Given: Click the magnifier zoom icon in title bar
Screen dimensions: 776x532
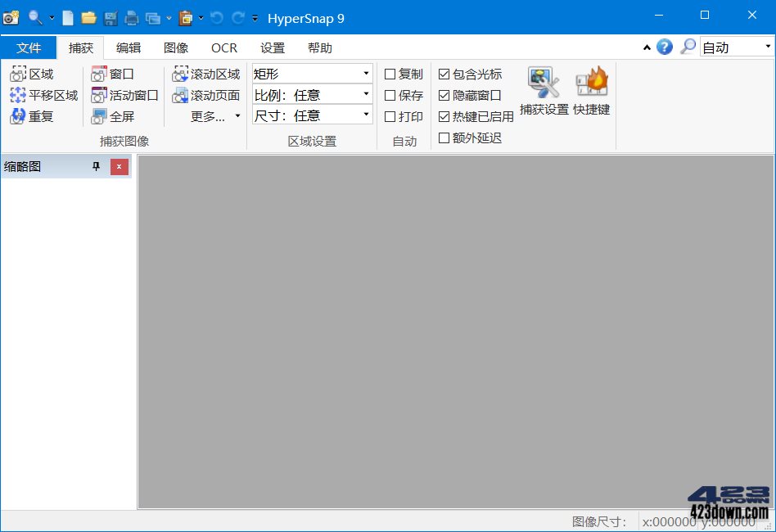Looking at the screenshot, I should point(34,18).
